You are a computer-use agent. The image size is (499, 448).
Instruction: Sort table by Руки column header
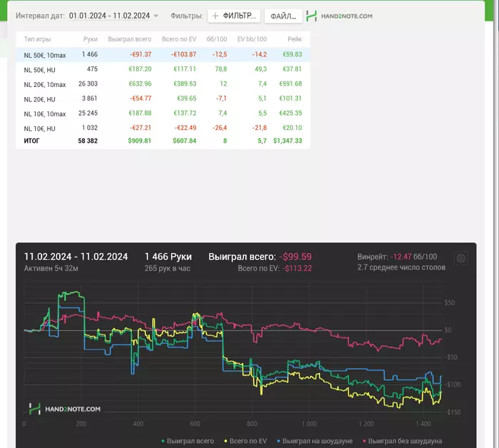point(90,39)
